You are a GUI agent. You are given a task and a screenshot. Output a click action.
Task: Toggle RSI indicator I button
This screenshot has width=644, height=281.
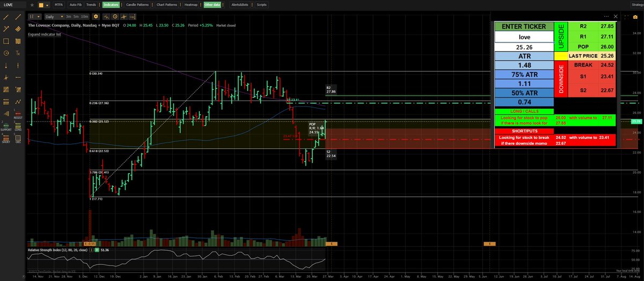92,250
